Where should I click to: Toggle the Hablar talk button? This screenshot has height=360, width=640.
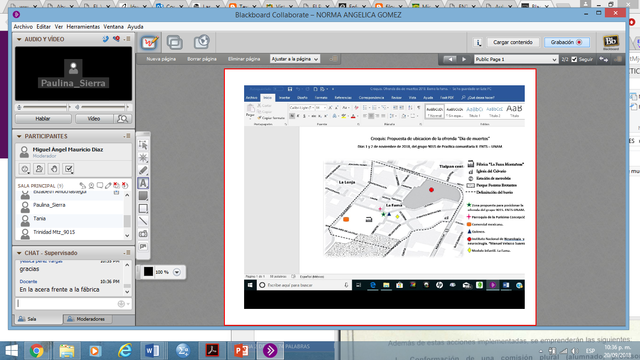point(43,119)
